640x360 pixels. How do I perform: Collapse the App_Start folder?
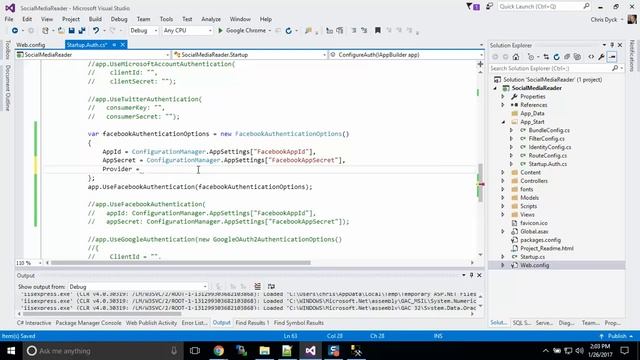503,122
